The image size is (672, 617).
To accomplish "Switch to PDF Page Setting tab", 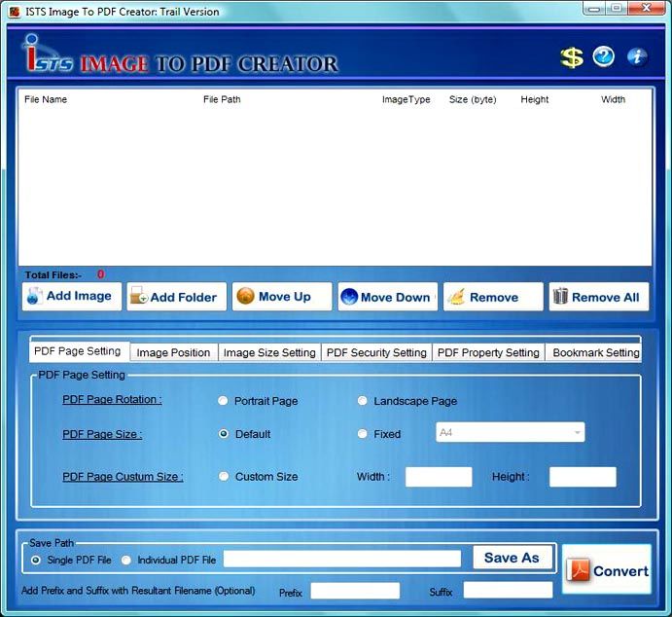I will click(79, 351).
